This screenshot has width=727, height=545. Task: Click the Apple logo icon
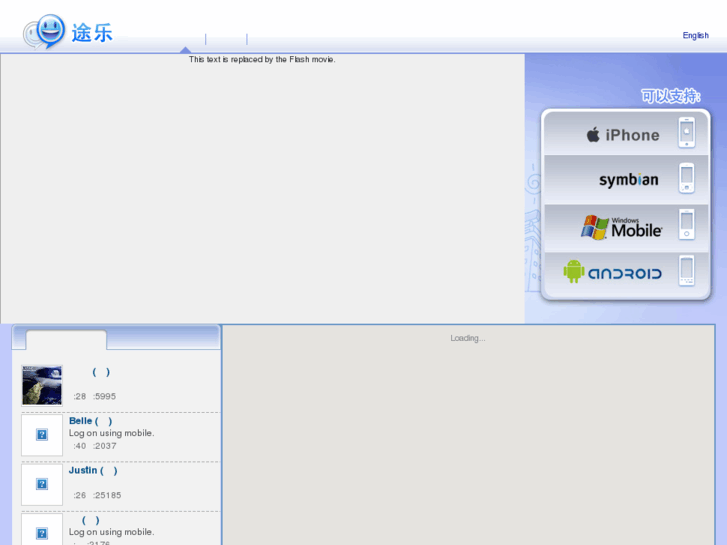(593, 135)
